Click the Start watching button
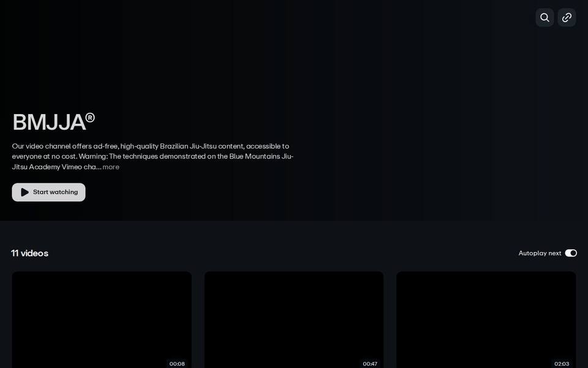588x368 pixels. [x=49, y=192]
